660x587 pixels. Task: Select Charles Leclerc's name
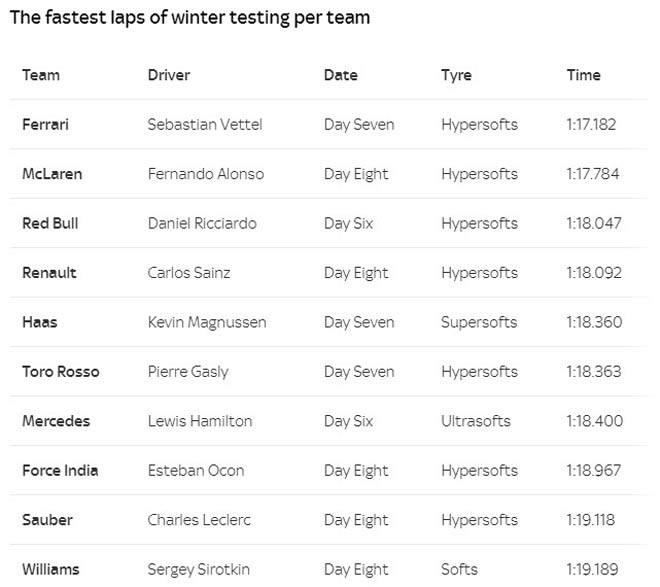[198, 520]
